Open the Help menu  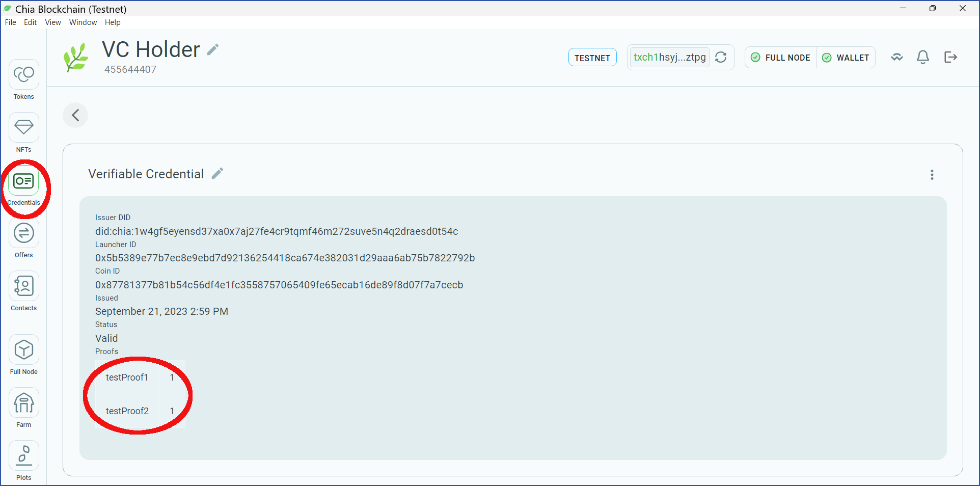point(113,22)
